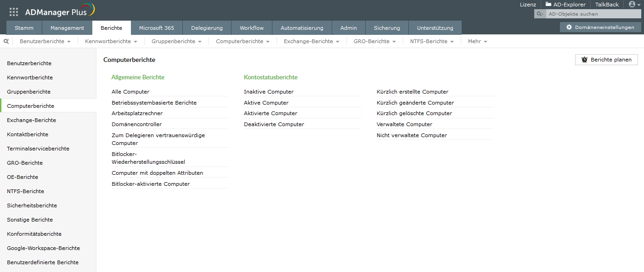This screenshot has width=644, height=272.
Task: Open the Arbeitsplatzrechner report
Action: click(x=137, y=113)
